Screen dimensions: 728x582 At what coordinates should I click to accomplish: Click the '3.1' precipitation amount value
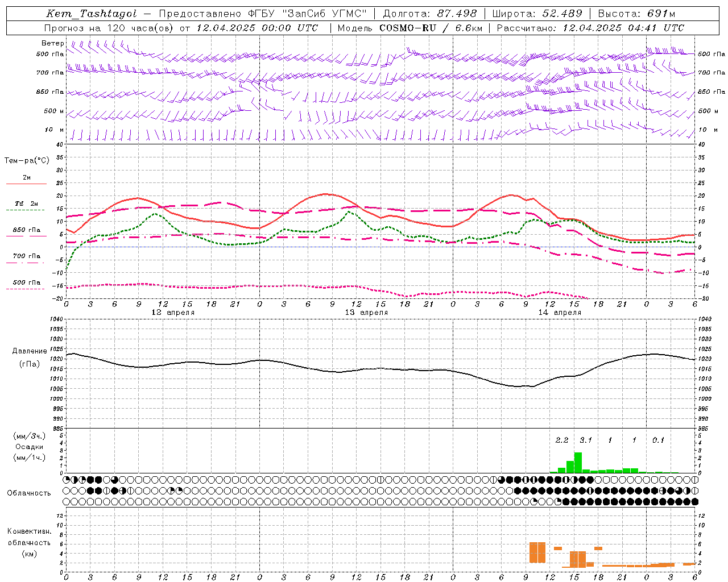click(x=586, y=440)
